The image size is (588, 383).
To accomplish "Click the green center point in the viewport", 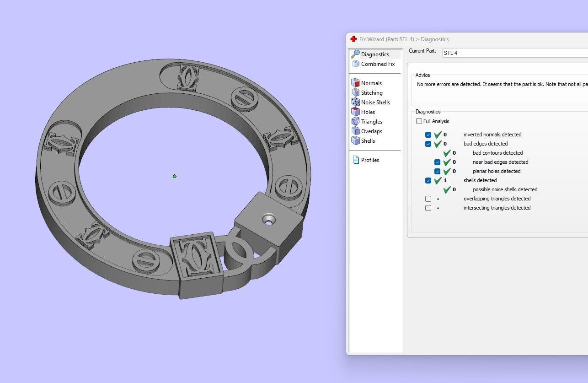I will pos(175,176).
